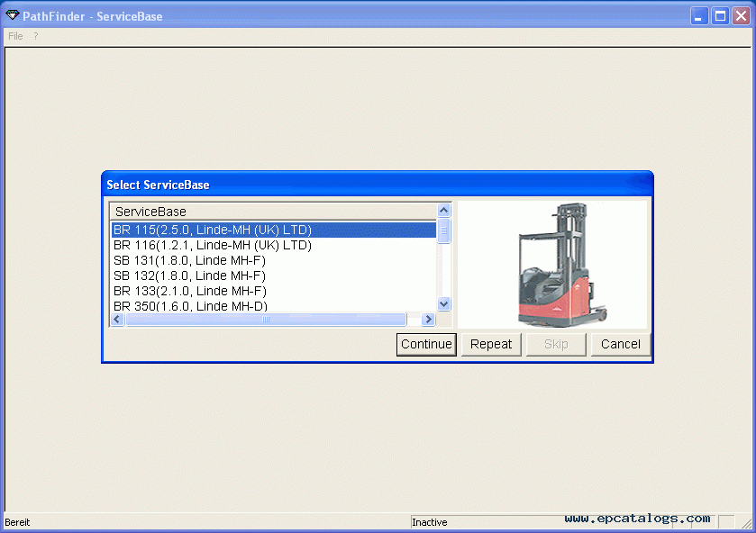Click the window resize grip in the corner
Viewport: 756px width, 533px height.
click(x=746, y=522)
